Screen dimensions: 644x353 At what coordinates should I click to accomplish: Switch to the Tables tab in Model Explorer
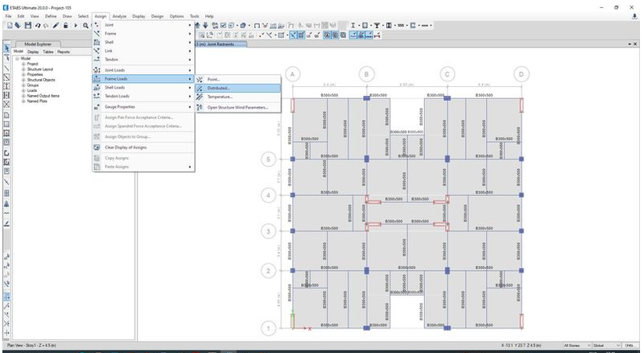[48, 52]
